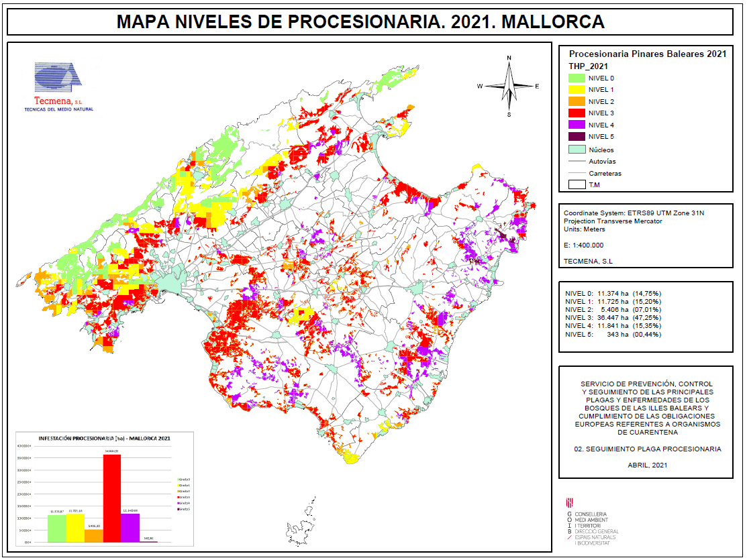
Task: Click the tall red bar in chart
Action: click(111, 498)
